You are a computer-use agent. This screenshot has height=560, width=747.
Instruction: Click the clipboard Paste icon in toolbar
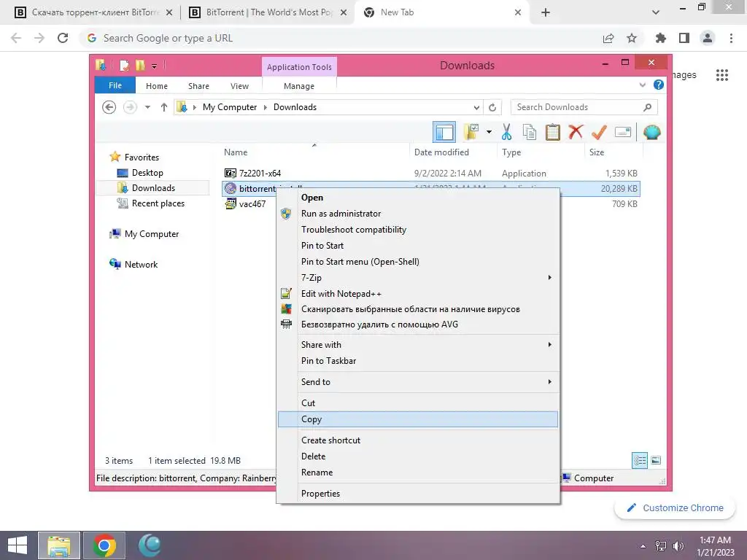(x=552, y=132)
